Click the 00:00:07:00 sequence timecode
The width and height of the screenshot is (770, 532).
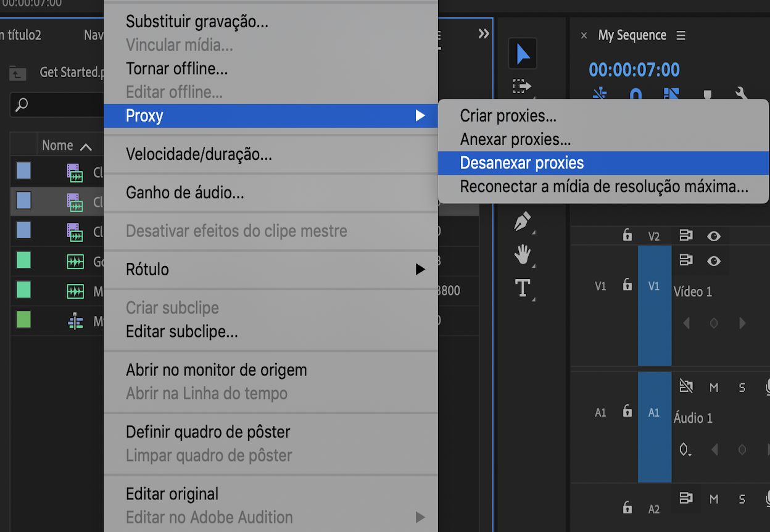click(x=634, y=70)
